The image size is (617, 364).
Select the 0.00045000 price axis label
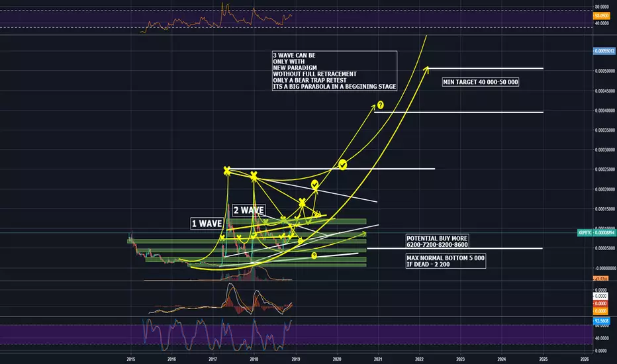[x=605, y=91]
